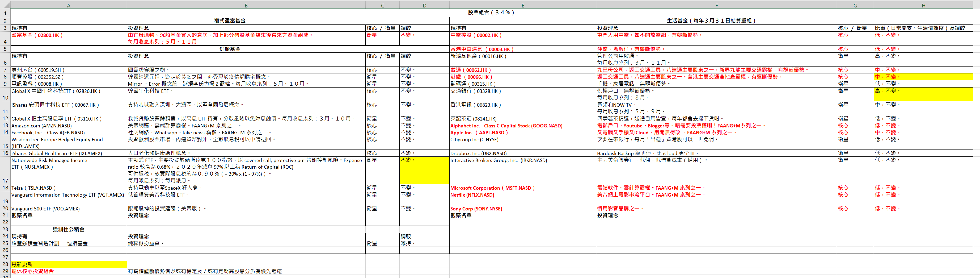980x278 pixels.
Task: Select column A header
Action: pos(69,5)
